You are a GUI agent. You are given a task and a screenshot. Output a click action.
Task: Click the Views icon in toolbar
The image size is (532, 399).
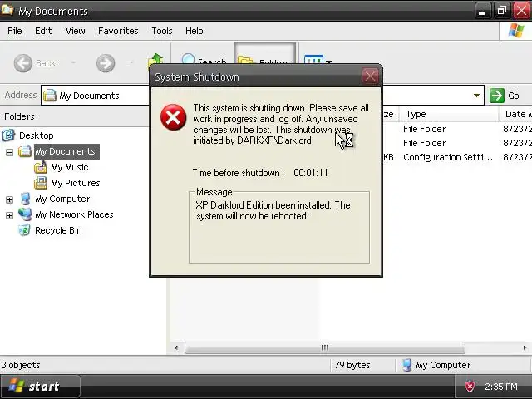313,61
